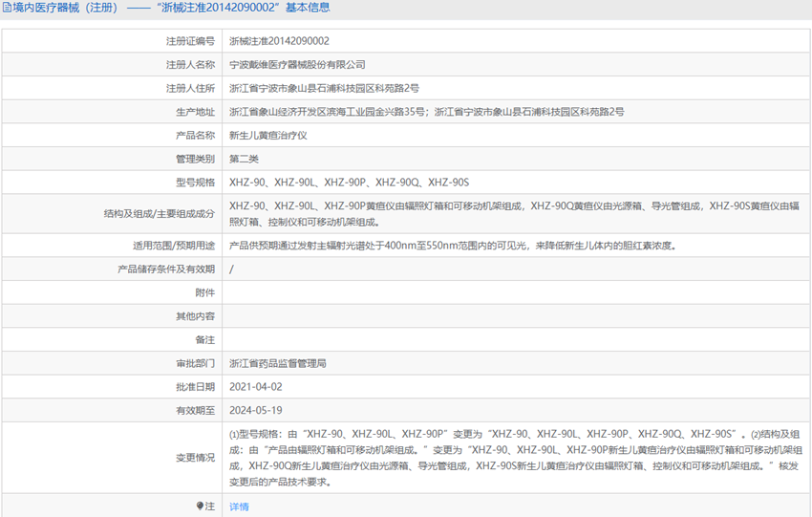Click the registrant name 宁波戴维医疗器械股份有限公司

pos(297,65)
